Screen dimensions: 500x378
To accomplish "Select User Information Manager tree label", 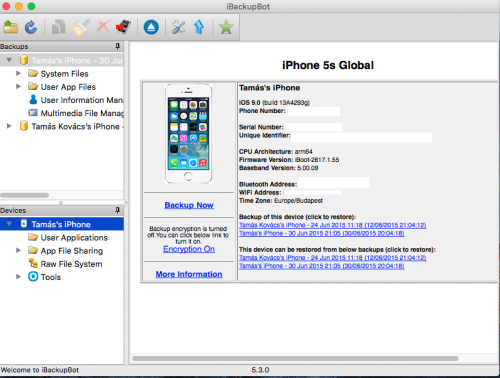I will tap(82, 100).
